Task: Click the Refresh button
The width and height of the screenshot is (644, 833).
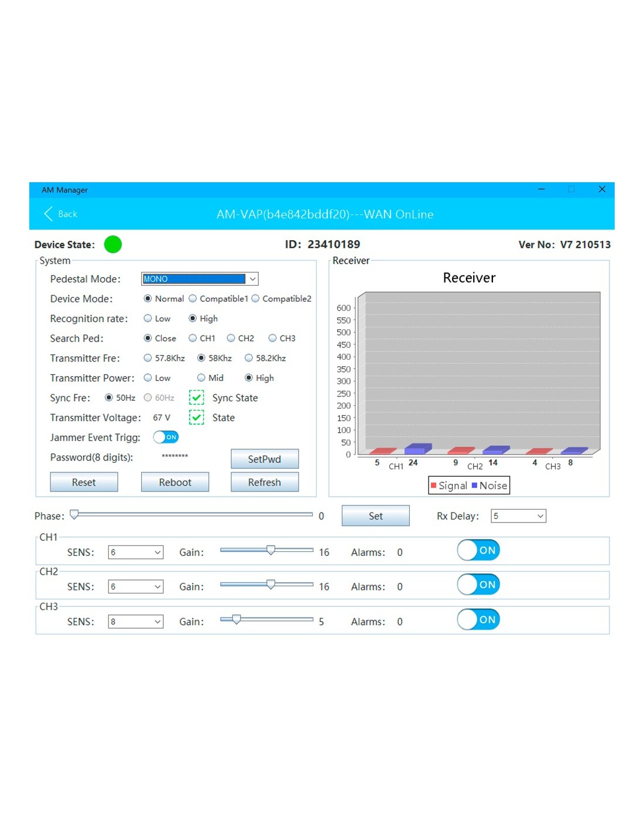Action: pyautogui.click(x=264, y=482)
